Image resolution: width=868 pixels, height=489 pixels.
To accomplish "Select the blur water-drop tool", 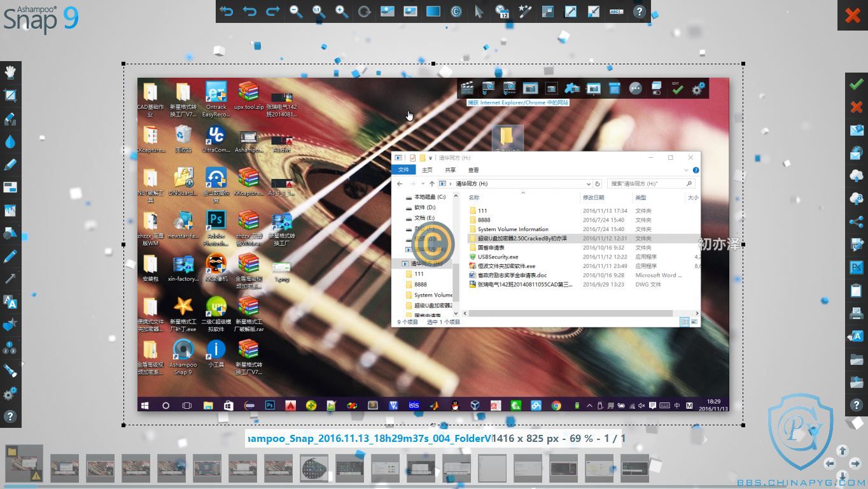I will tap(10, 141).
